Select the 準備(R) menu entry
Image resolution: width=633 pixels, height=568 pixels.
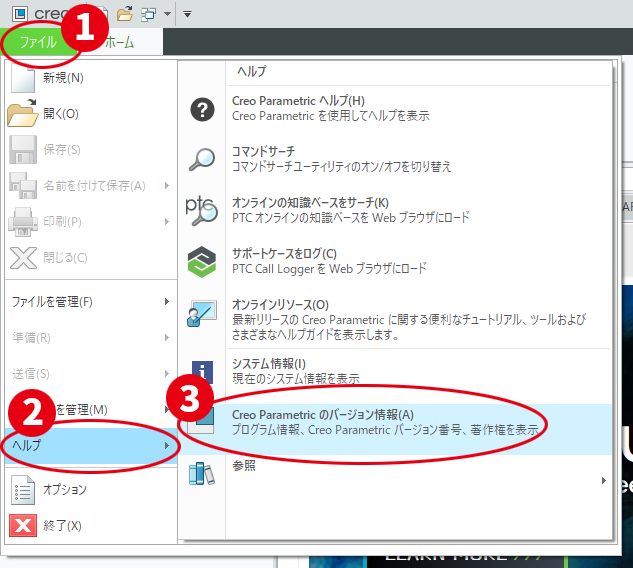coord(91,337)
